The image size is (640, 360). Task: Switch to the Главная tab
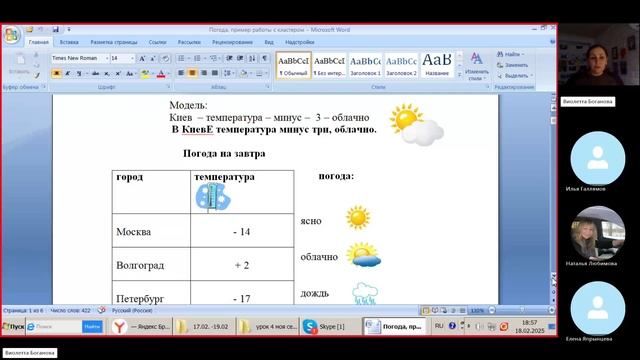click(39, 42)
